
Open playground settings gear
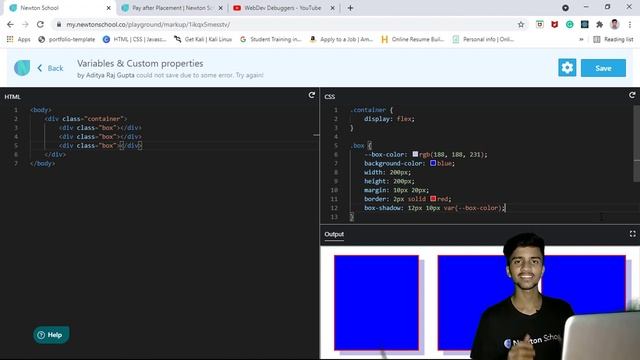[567, 68]
